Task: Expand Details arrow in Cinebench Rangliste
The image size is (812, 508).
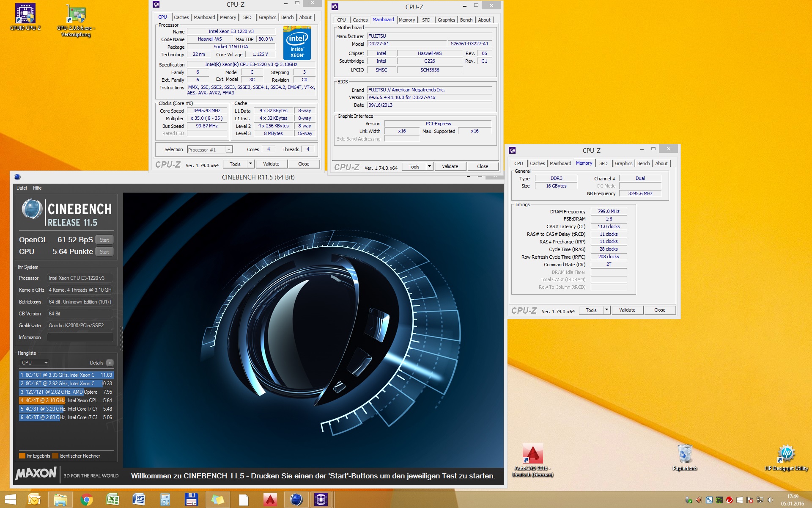Action: point(110,363)
